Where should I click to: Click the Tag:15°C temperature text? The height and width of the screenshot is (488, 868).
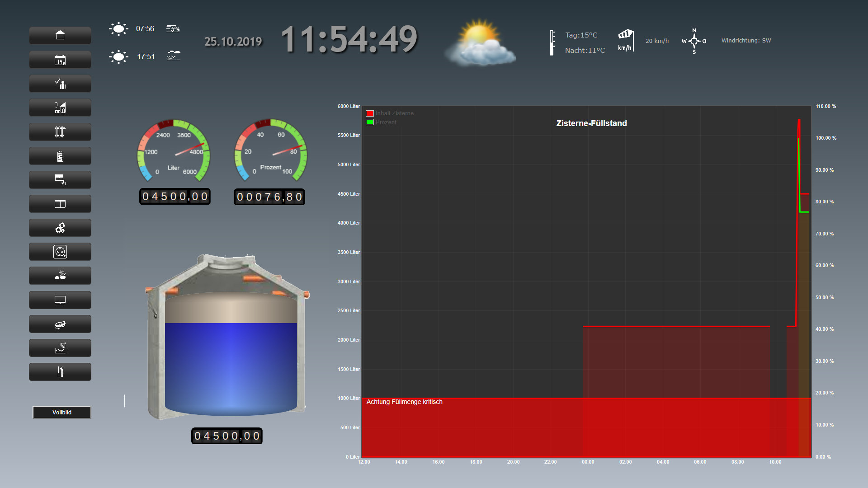tap(581, 35)
